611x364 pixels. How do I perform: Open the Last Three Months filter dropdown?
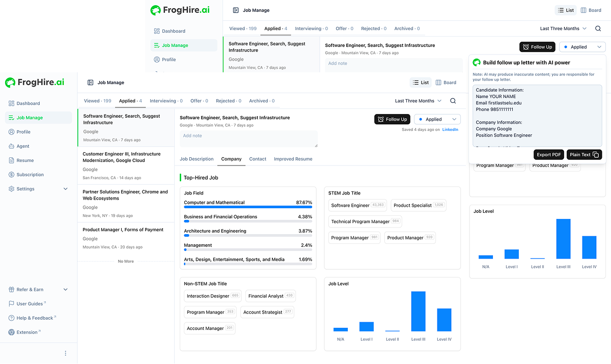click(418, 100)
